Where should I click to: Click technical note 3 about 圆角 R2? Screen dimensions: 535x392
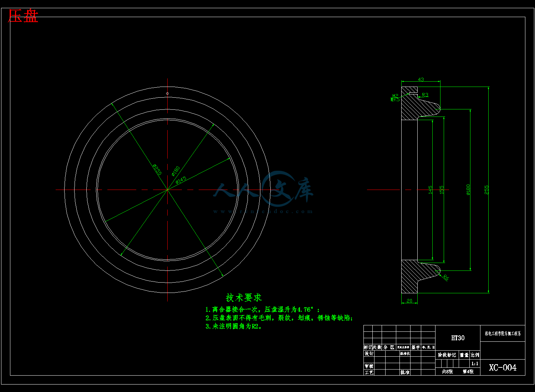(x=234, y=326)
